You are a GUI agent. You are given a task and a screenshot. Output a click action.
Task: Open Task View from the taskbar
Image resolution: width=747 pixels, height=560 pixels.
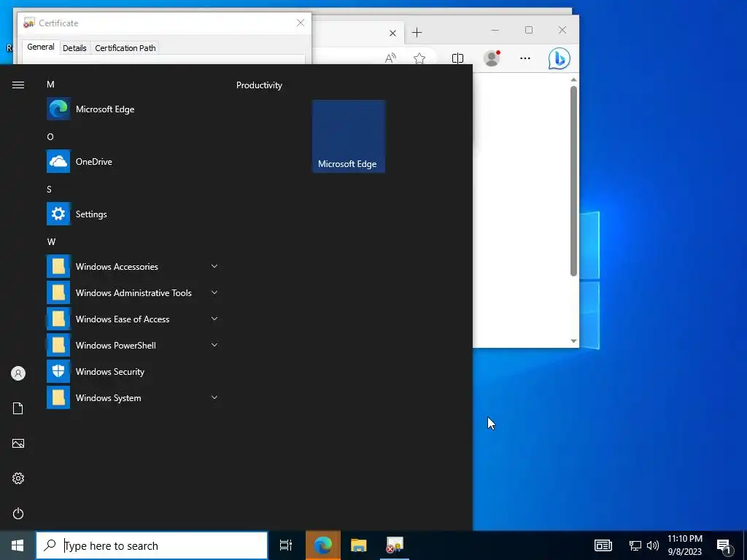tap(285, 545)
